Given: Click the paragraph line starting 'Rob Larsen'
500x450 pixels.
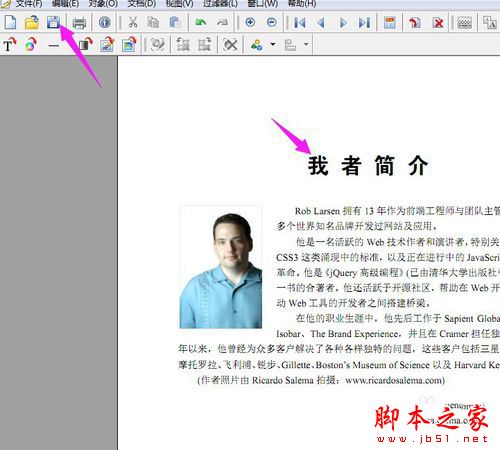Looking at the screenshot, I should (x=397, y=211).
